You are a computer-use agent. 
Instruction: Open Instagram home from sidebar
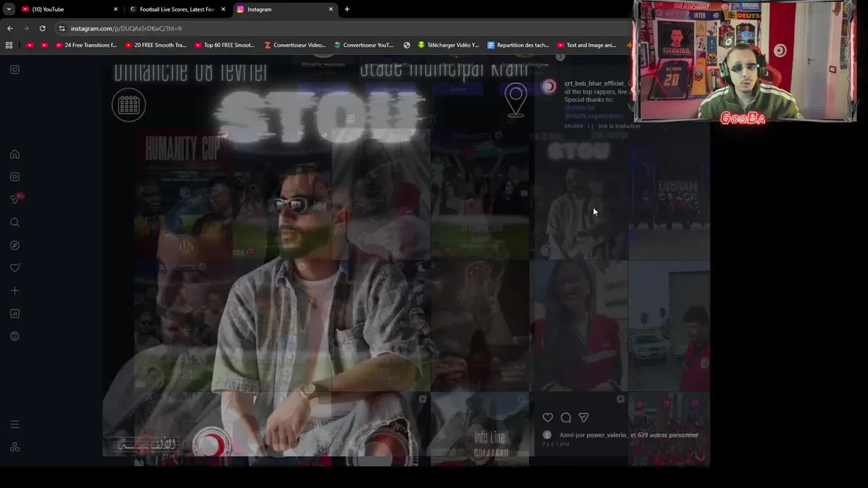pyautogui.click(x=15, y=154)
